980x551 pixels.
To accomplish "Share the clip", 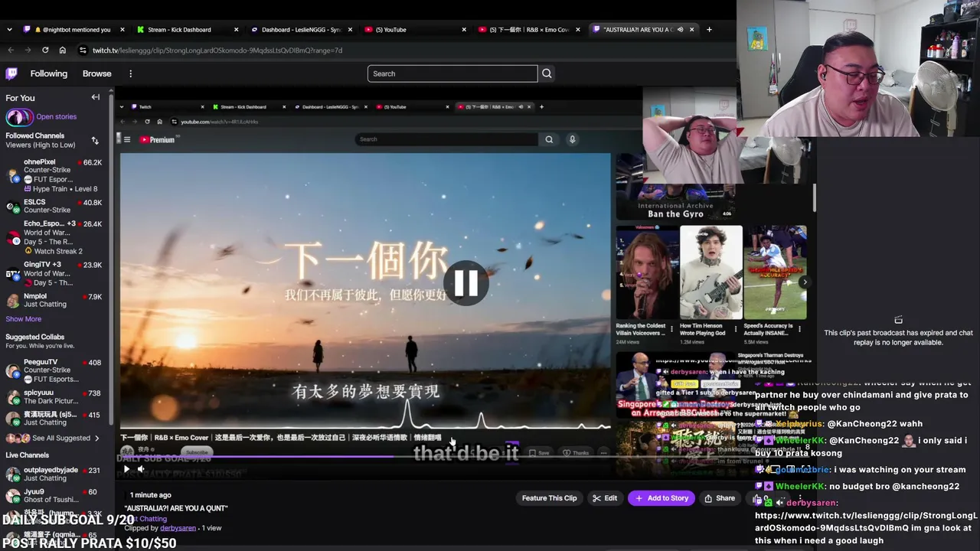I will coord(719,498).
